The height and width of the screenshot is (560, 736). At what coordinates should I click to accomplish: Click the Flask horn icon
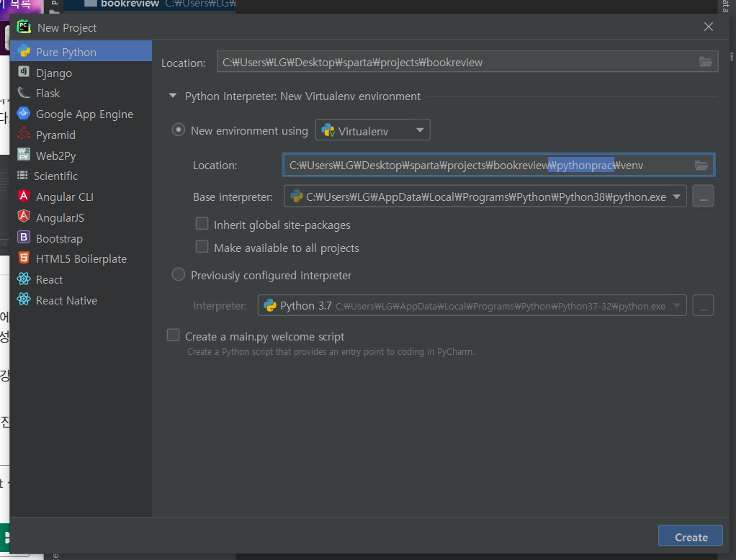coord(24,92)
